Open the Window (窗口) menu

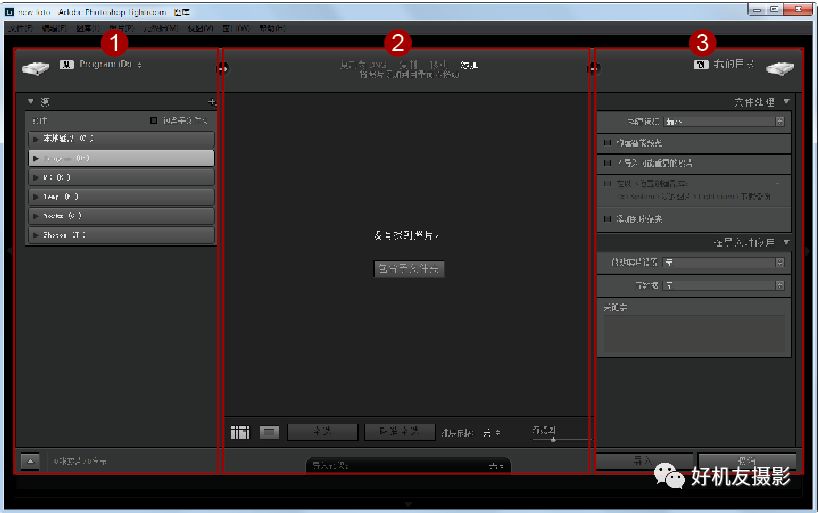point(236,28)
